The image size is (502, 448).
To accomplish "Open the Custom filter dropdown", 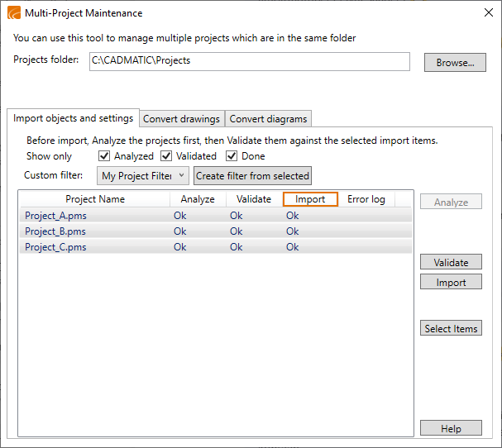I will (142, 175).
